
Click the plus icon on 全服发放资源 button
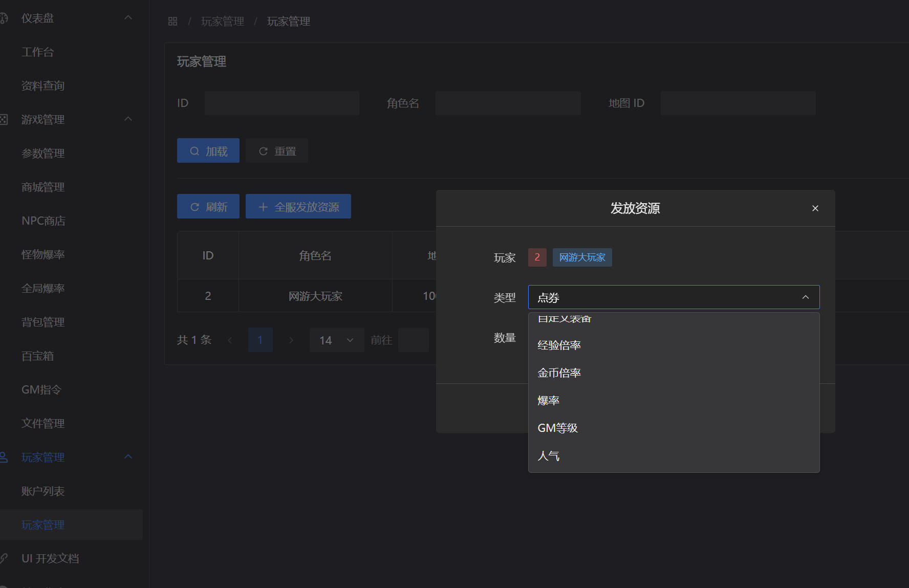[x=263, y=207]
